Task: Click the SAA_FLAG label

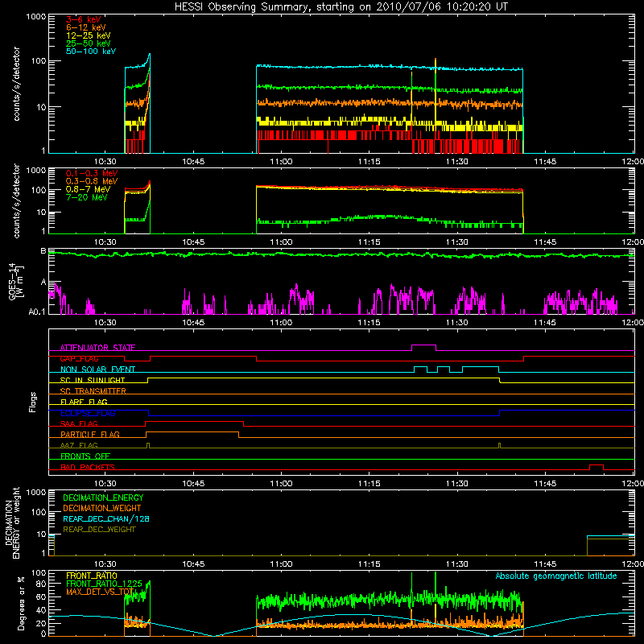Action: pyautogui.click(x=79, y=423)
